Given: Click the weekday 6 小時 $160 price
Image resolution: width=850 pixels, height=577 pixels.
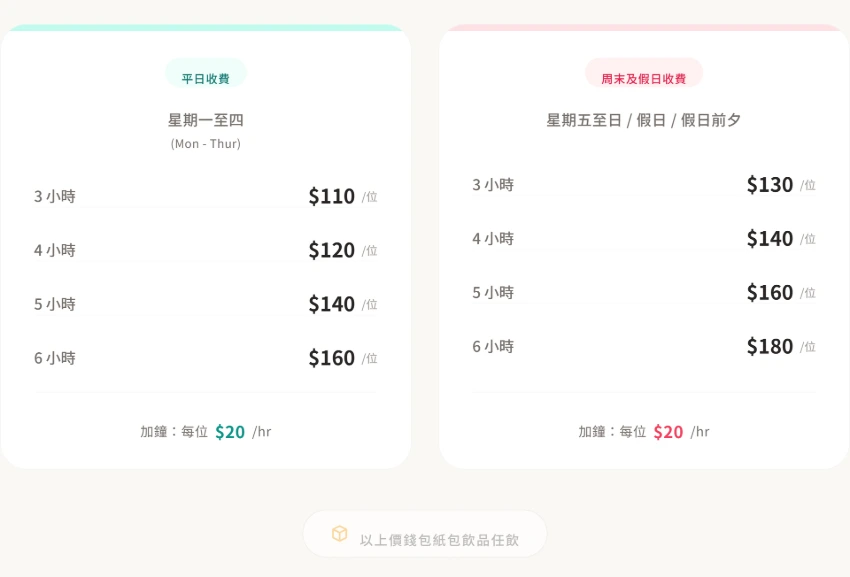Looking at the screenshot, I should tap(331, 358).
